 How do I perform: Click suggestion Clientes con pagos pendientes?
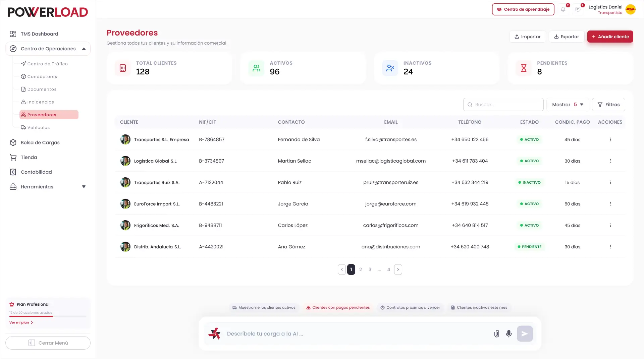[338, 307]
